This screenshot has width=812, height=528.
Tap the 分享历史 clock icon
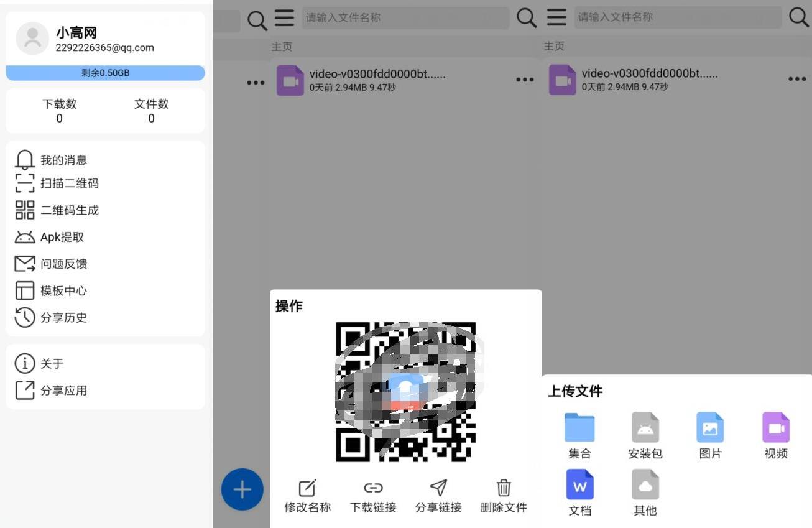tap(24, 317)
